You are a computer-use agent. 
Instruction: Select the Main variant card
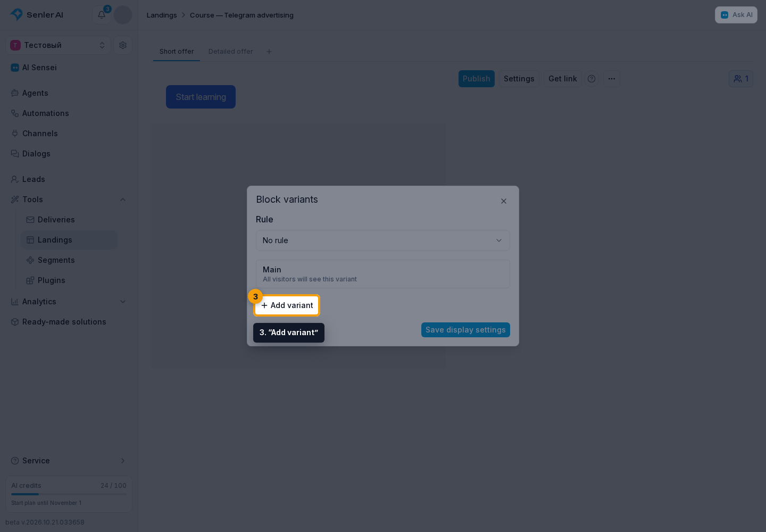tap(383, 274)
